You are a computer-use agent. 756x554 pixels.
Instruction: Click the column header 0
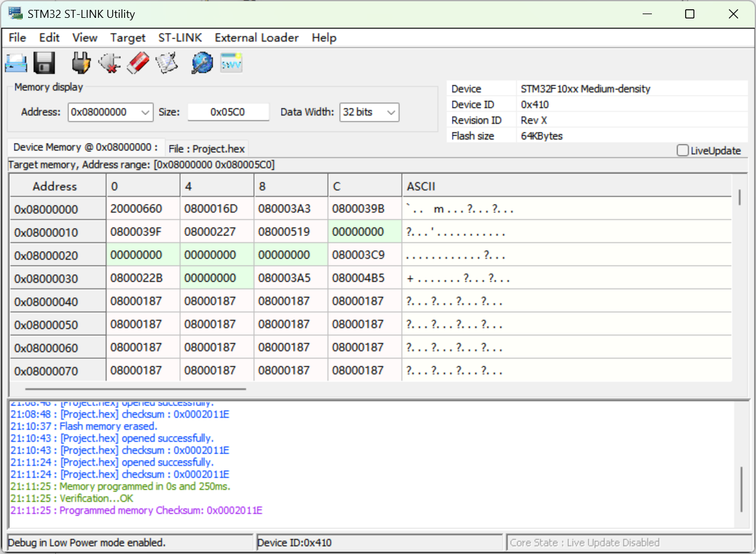tap(143, 186)
